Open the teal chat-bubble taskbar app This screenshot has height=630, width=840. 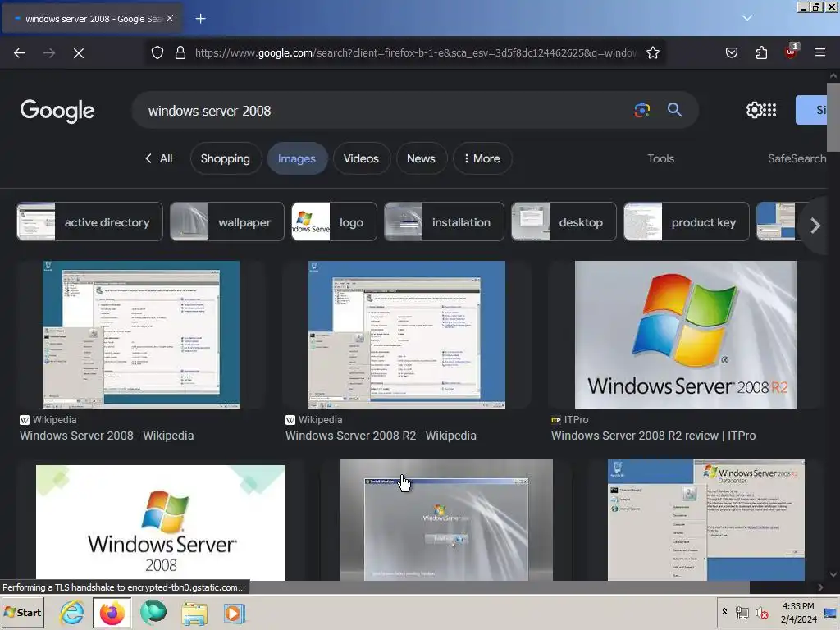153,613
